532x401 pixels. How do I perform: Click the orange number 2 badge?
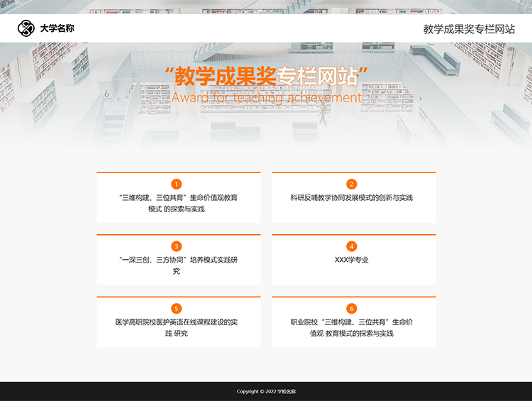(x=352, y=184)
